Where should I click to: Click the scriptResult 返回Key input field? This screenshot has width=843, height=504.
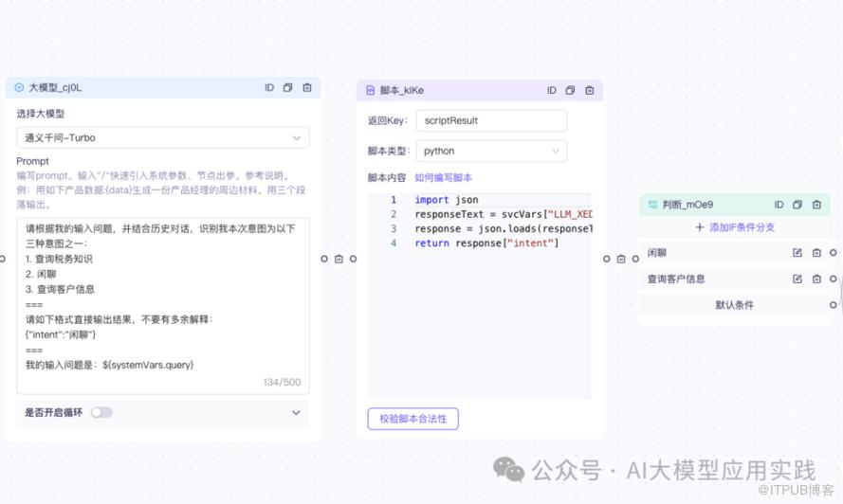tap(491, 121)
